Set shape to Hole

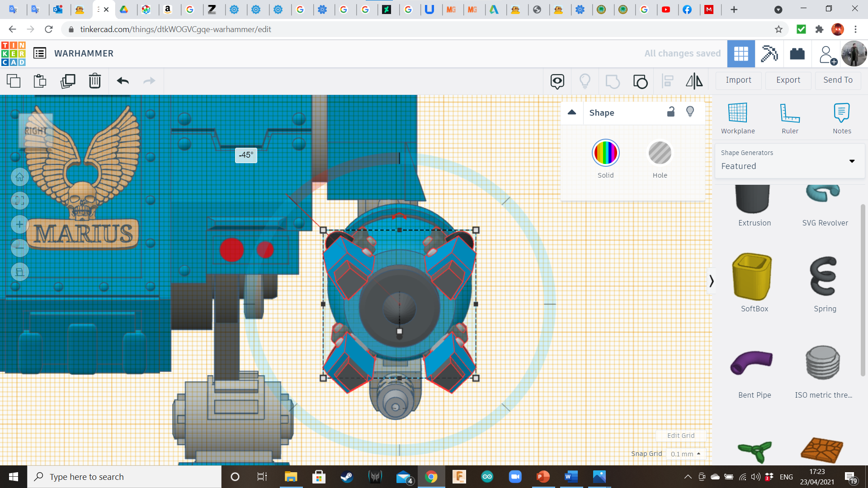(x=660, y=153)
